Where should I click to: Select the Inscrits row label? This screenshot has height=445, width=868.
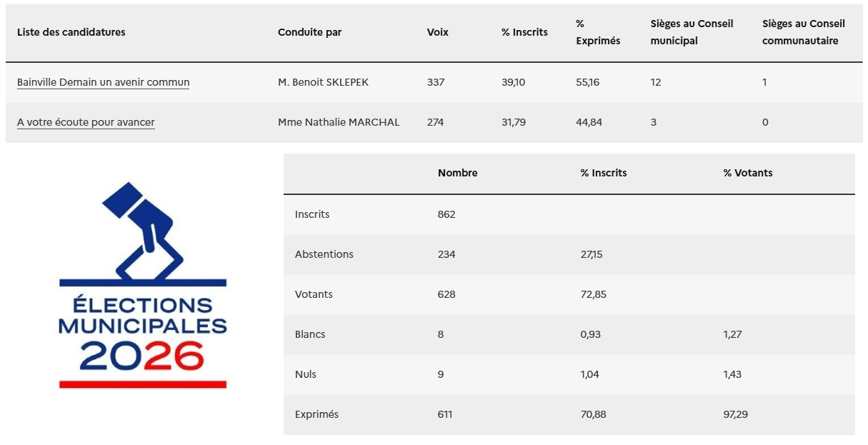312,214
